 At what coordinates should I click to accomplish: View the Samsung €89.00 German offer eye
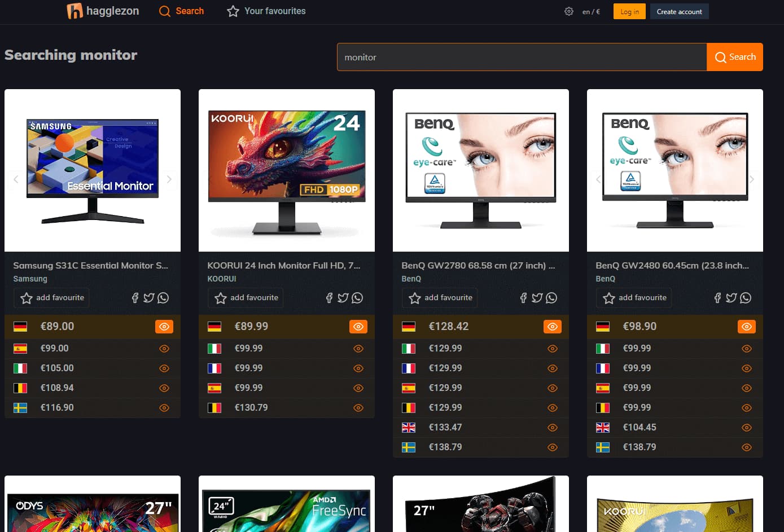click(x=164, y=327)
